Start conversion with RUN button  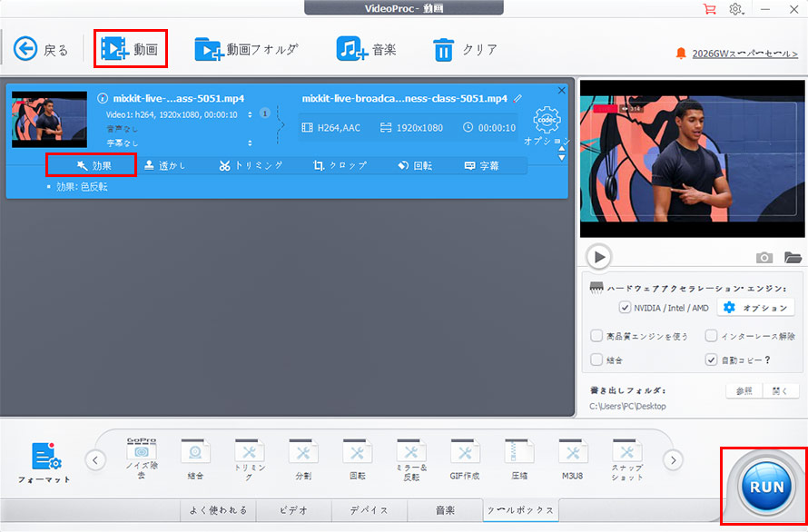[x=766, y=487]
